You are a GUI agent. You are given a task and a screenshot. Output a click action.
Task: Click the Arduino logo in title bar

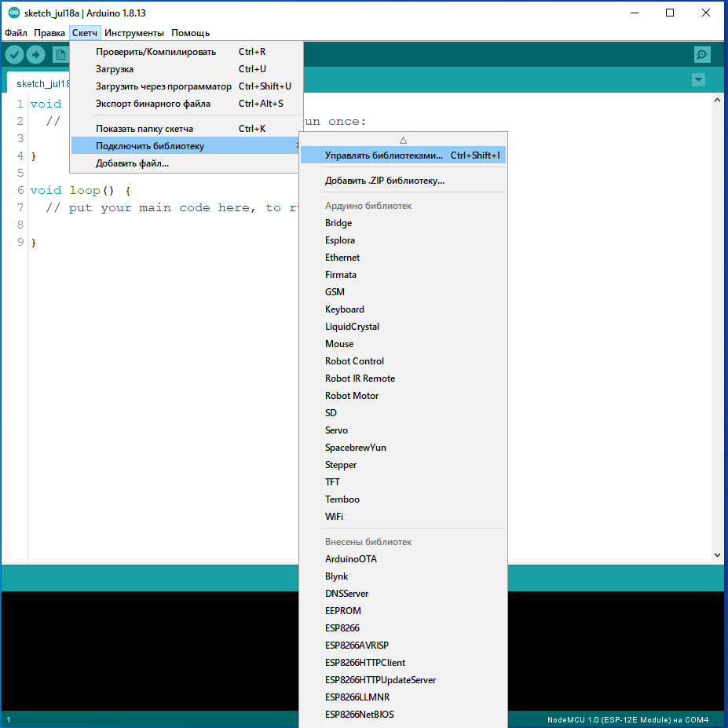[x=13, y=13]
